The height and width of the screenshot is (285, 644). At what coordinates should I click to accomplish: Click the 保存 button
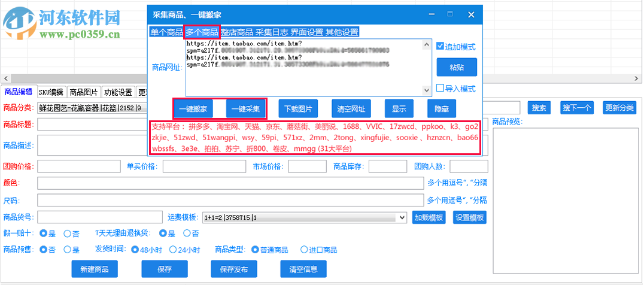[164, 269]
